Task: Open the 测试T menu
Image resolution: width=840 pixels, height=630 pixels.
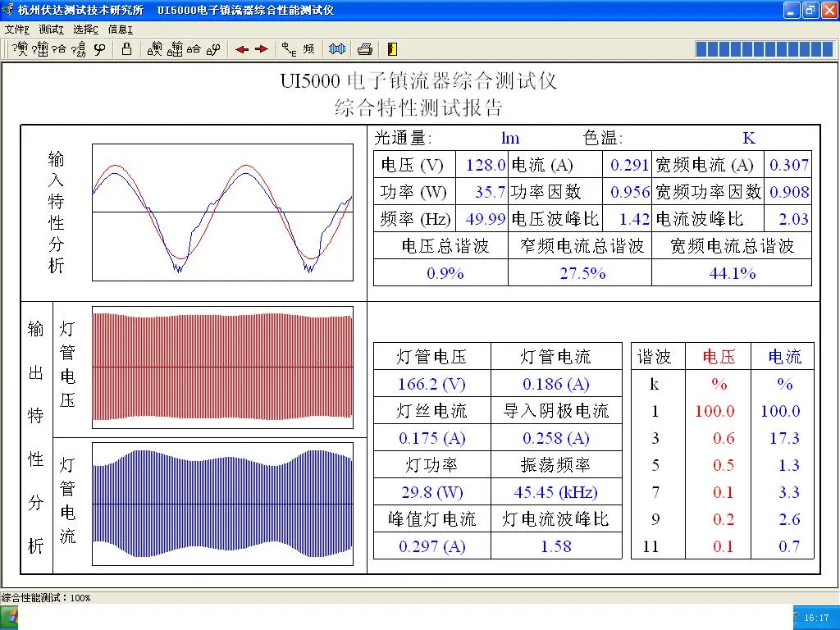Action: [52, 30]
